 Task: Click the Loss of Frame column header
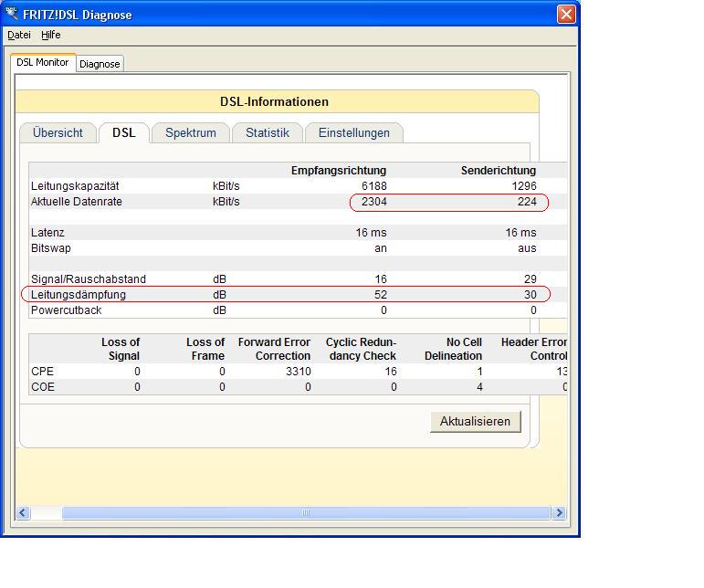click(205, 349)
